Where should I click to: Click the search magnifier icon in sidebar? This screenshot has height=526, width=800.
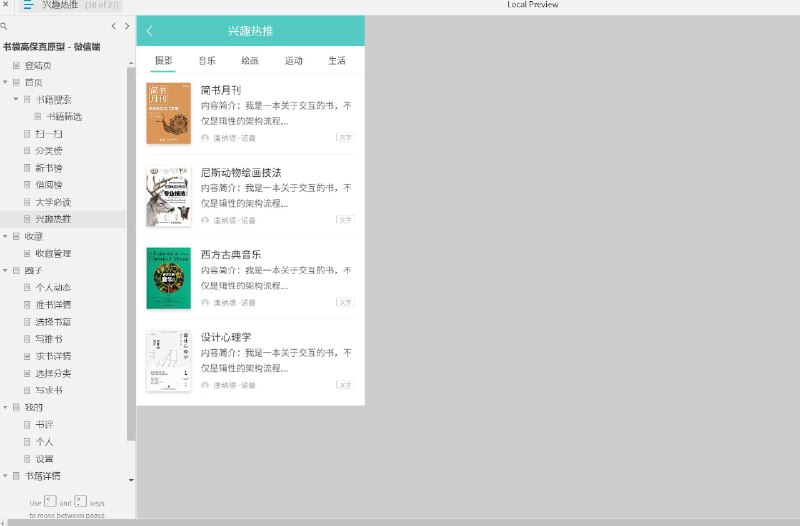(4, 26)
